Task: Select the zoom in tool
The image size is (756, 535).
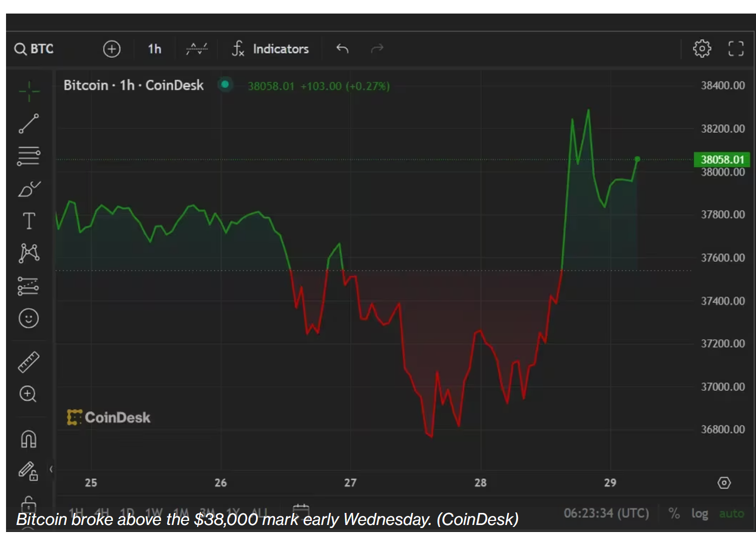Action: pyautogui.click(x=28, y=394)
